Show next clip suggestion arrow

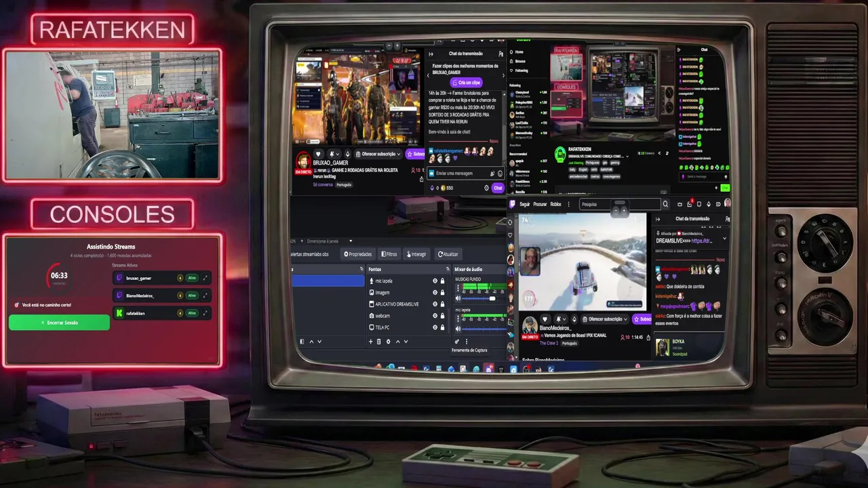pos(503,75)
